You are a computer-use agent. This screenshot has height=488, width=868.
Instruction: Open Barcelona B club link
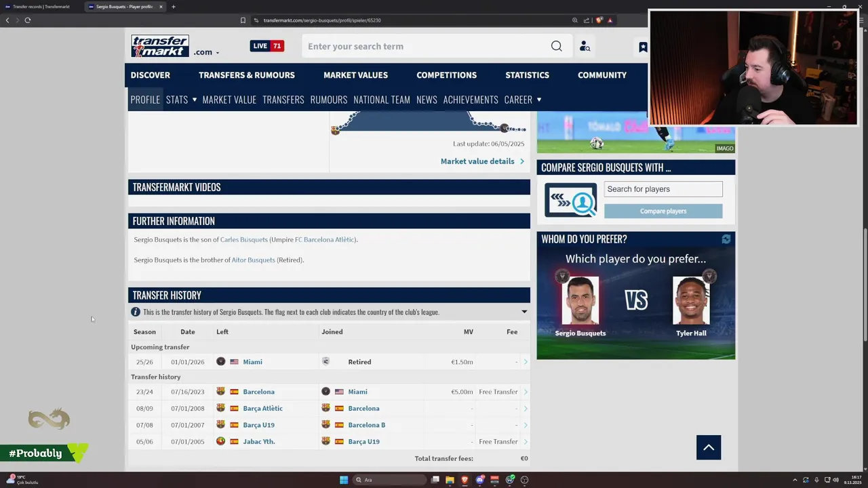point(366,425)
